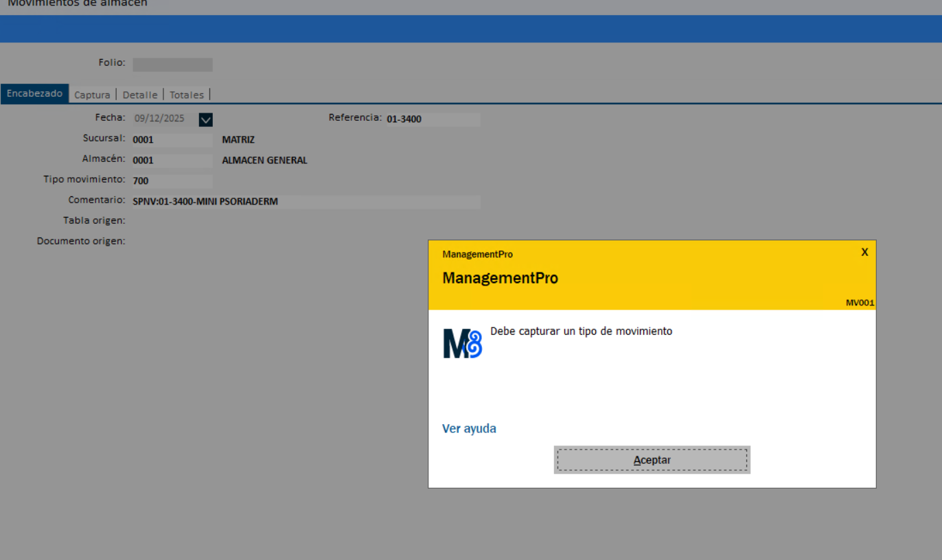The image size is (942, 560).
Task: Open the Ver ayuda help link
Action: 469,429
